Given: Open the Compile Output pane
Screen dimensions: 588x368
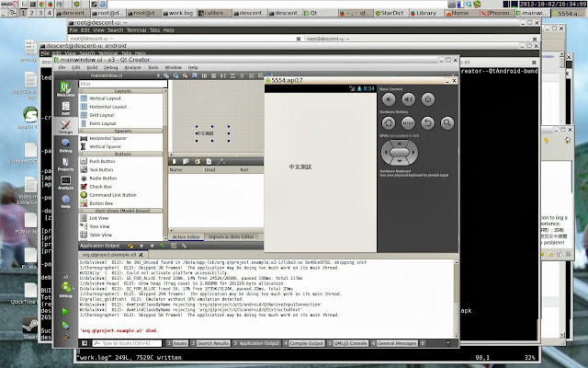Looking at the screenshot, I should pos(304,343).
